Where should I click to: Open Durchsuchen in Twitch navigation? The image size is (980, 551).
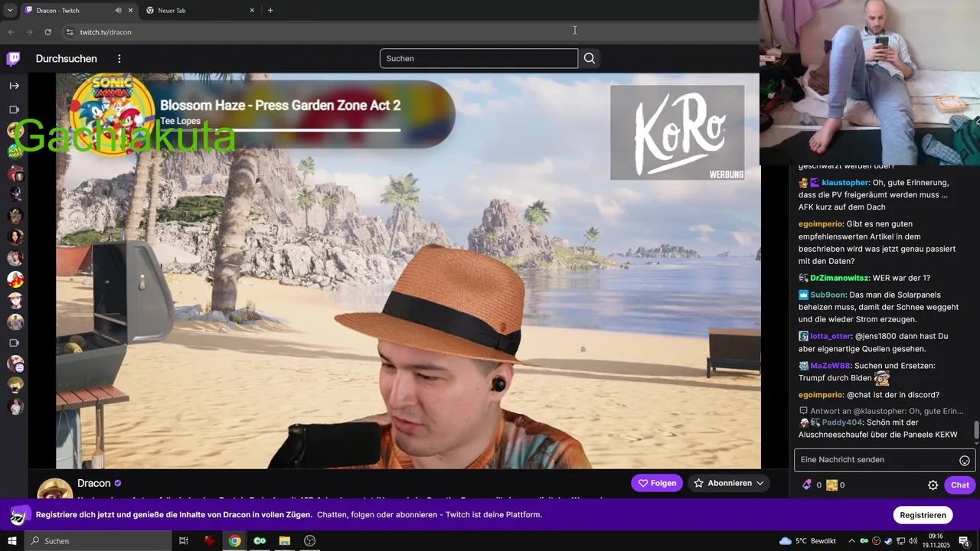pos(67,59)
